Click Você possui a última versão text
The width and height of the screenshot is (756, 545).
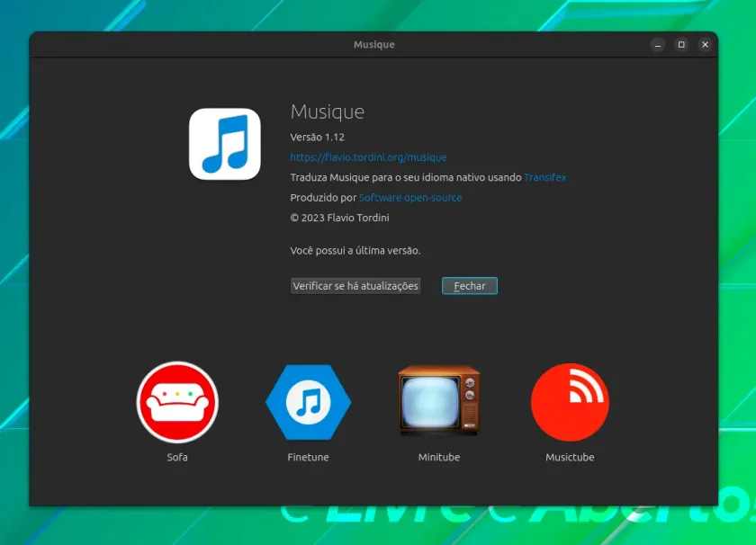[x=355, y=251]
